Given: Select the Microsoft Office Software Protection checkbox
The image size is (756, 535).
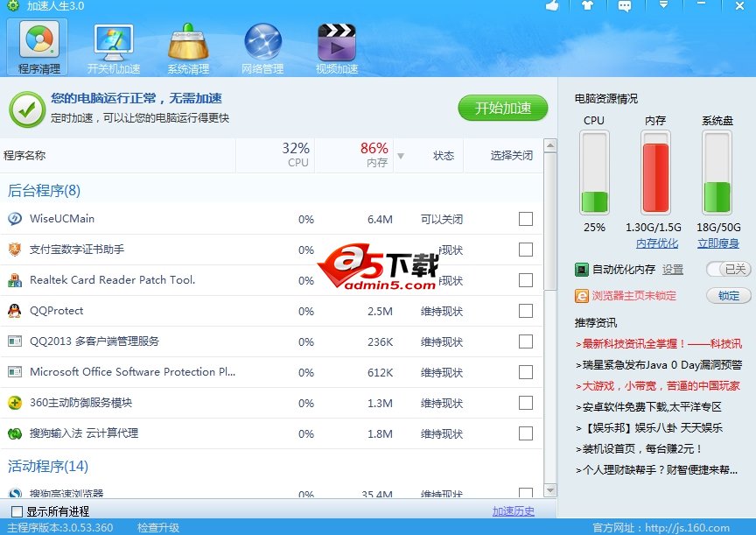Looking at the screenshot, I should pos(526,372).
